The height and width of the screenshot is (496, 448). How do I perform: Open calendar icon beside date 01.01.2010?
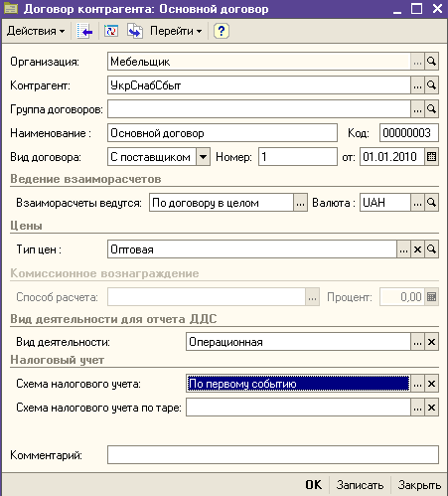click(x=431, y=157)
